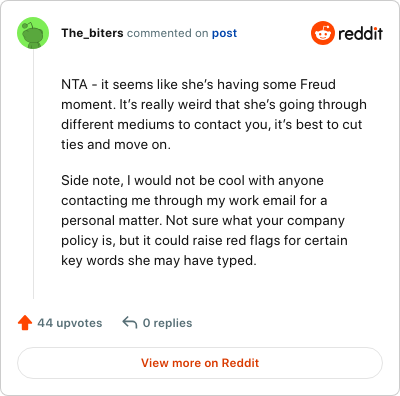Open the The_biters username link
This screenshot has width=400, height=396.
pyautogui.click(x=92, y=33)
